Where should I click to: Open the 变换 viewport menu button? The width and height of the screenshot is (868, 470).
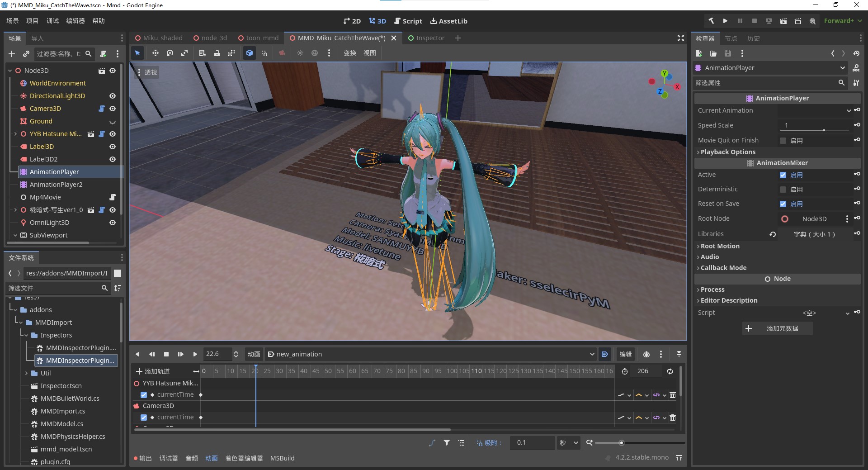pyautogui.click(x=349, y=53)
